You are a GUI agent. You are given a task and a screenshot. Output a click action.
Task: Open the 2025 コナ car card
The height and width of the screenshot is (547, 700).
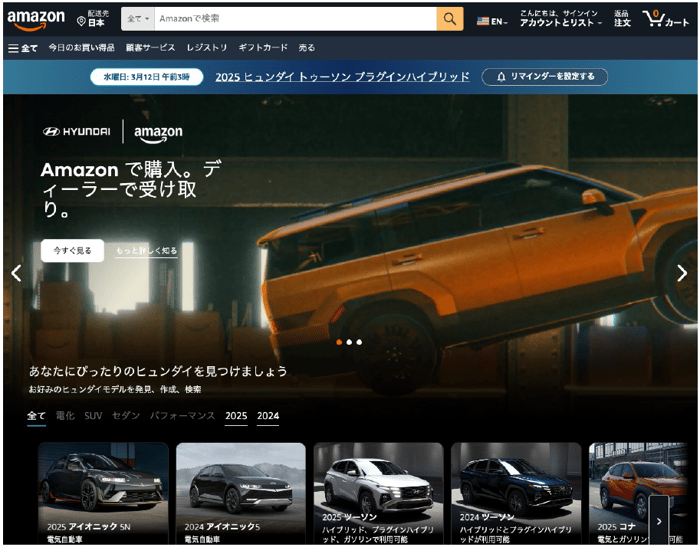pyautogui.click(x=638, y=493)
